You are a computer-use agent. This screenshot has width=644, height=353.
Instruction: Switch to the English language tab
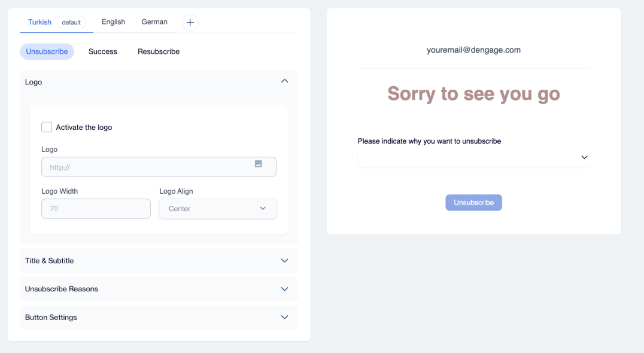113,22
